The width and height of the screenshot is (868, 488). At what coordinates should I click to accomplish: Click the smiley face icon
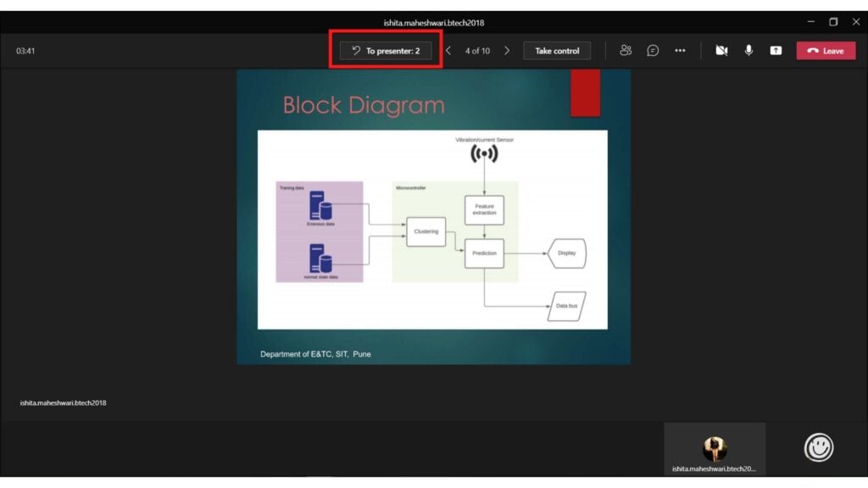pyautogui.click(x=819, y=447)
